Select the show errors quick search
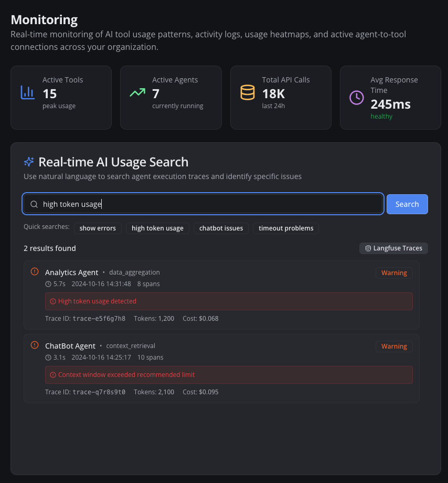The width and height of the screenshot is (448, 483). 98,228
